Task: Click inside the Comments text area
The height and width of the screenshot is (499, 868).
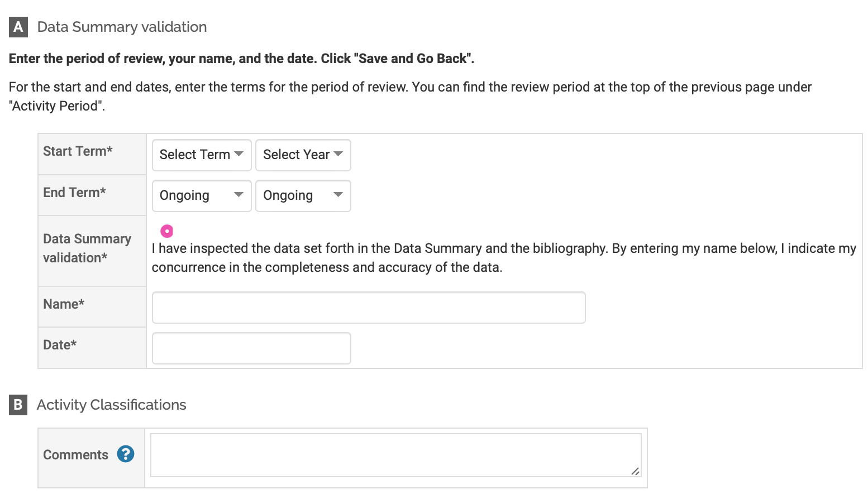Action: tap(391, 455)
